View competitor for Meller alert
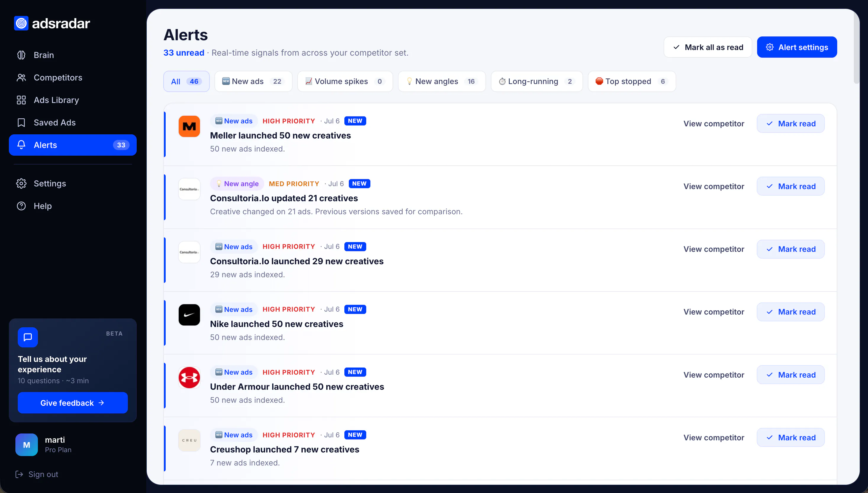 coord(714,124)
